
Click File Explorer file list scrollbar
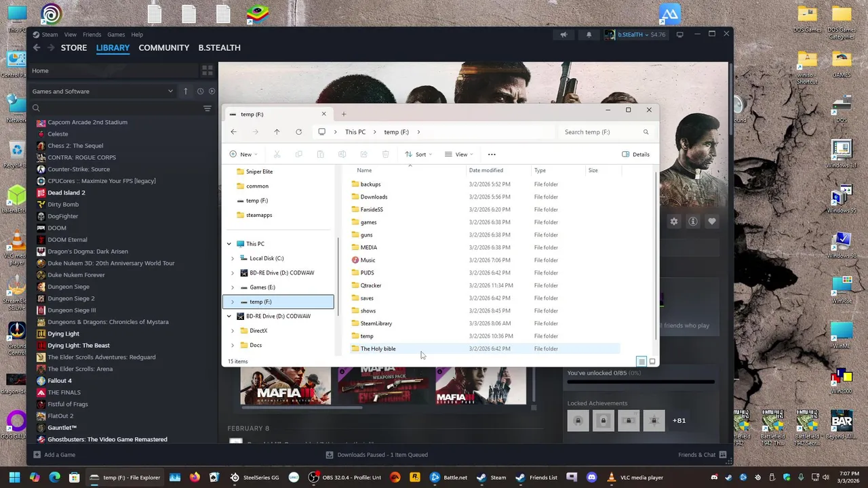[x=655, y=258]
